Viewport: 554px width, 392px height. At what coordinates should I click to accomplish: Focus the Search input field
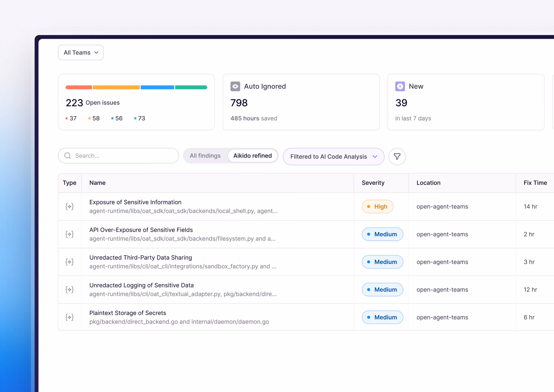[x=118, y=156]
